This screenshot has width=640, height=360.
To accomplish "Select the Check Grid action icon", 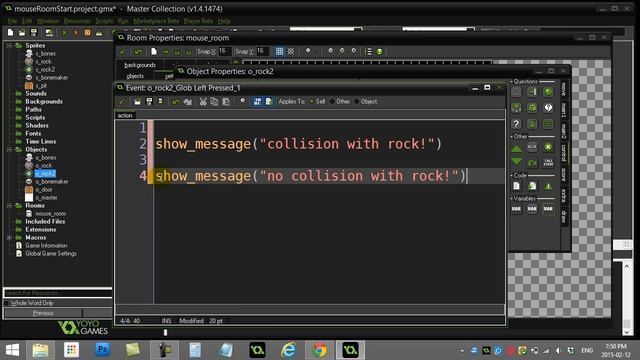I will (548, 124).
